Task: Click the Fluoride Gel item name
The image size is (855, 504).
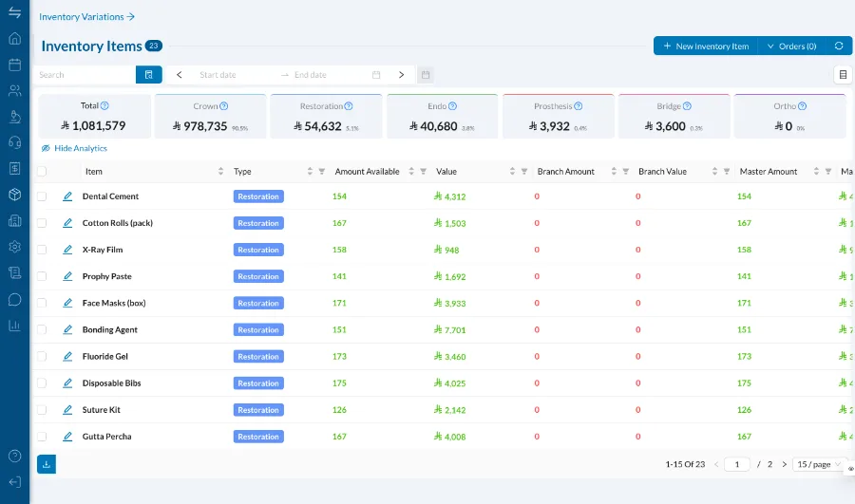Action: [105, 356]
